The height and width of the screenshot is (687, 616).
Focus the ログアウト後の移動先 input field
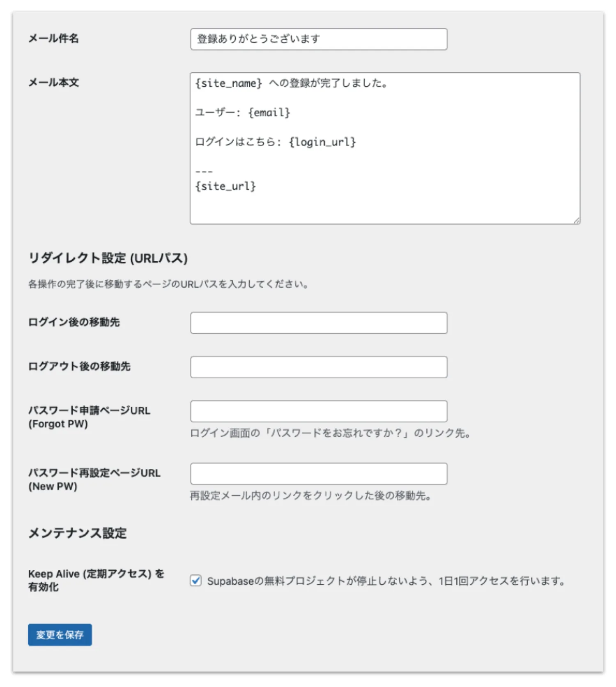(319, 367)
